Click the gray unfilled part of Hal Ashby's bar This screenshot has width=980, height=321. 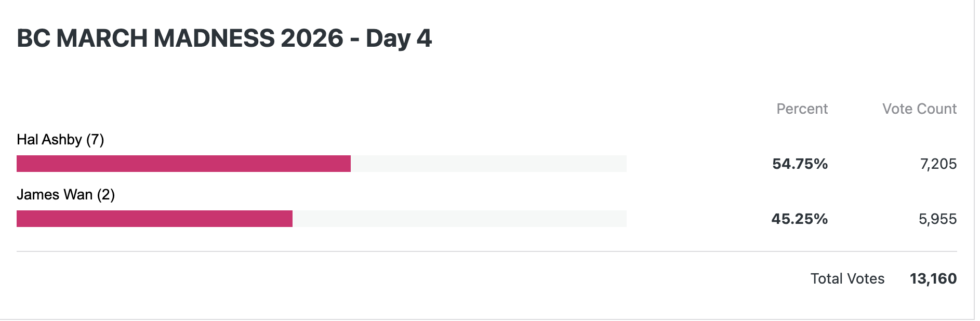[488, 164]
